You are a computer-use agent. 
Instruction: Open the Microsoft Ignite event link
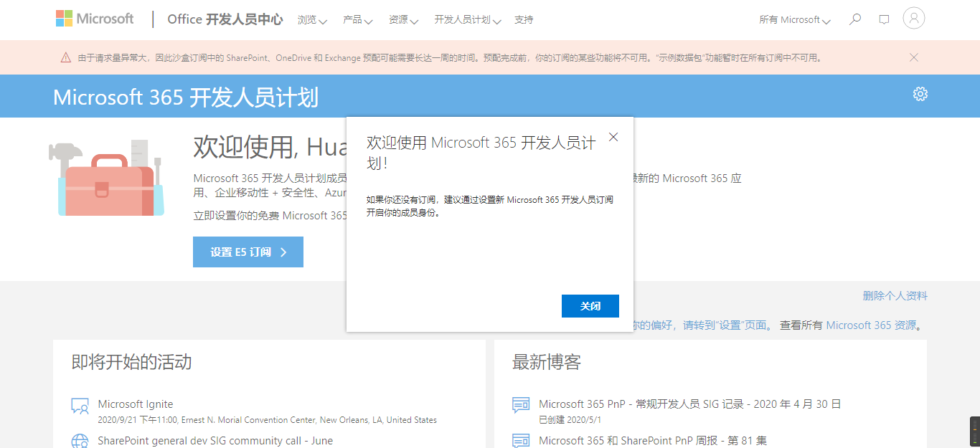click(x=136, y=404)
